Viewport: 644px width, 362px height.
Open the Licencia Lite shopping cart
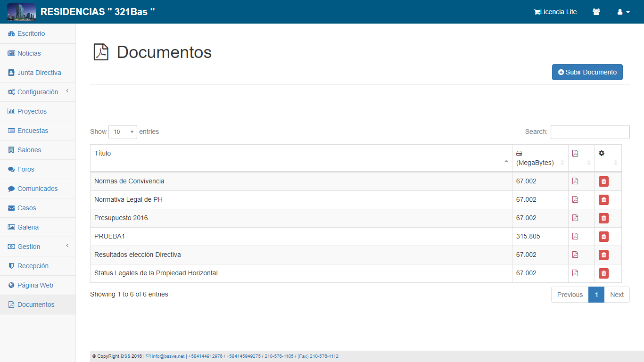[x=555, y=12]
